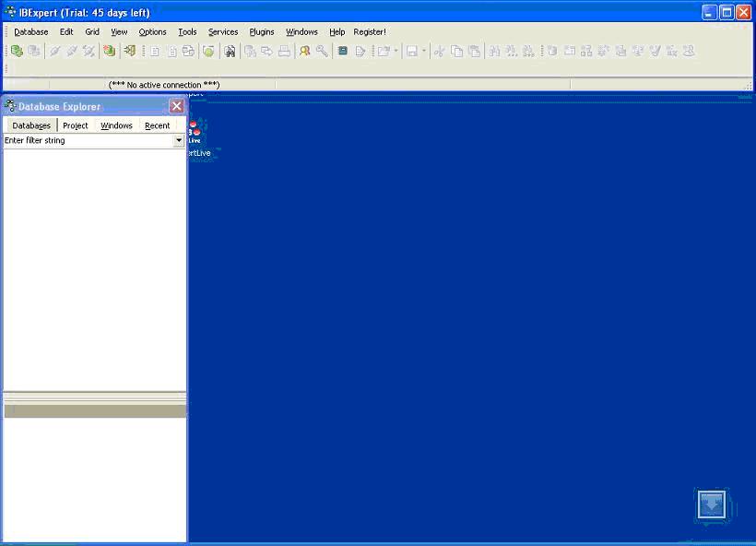The height and width of the screenshot is (546, 756).
Task: Click the Register Database toolbar icon
Action: 17,52
